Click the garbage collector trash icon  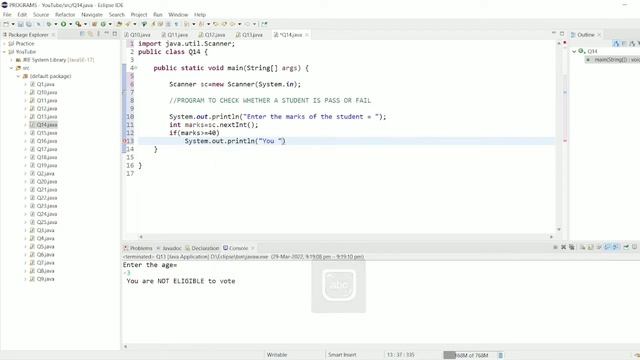coord(501,355)
